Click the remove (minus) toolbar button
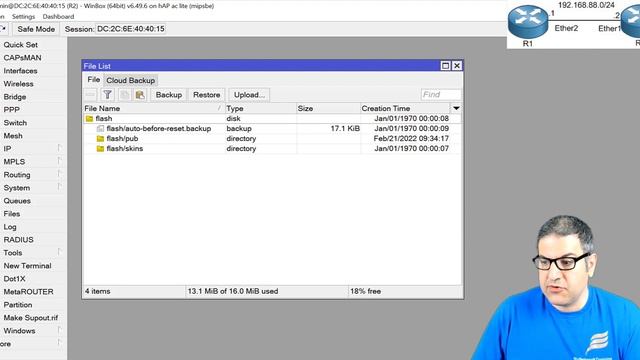The height and width of the screenshot is (360, 640). coord(91,95)
